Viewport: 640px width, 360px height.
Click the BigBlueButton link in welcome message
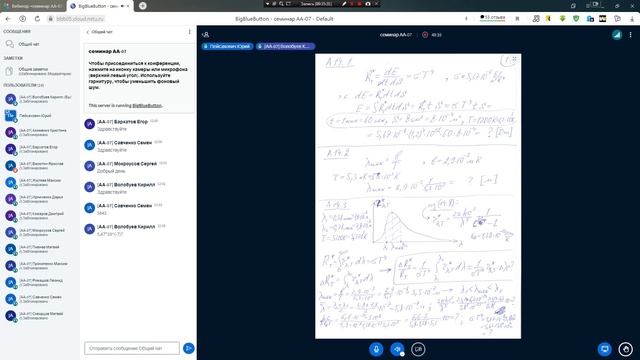147,106
